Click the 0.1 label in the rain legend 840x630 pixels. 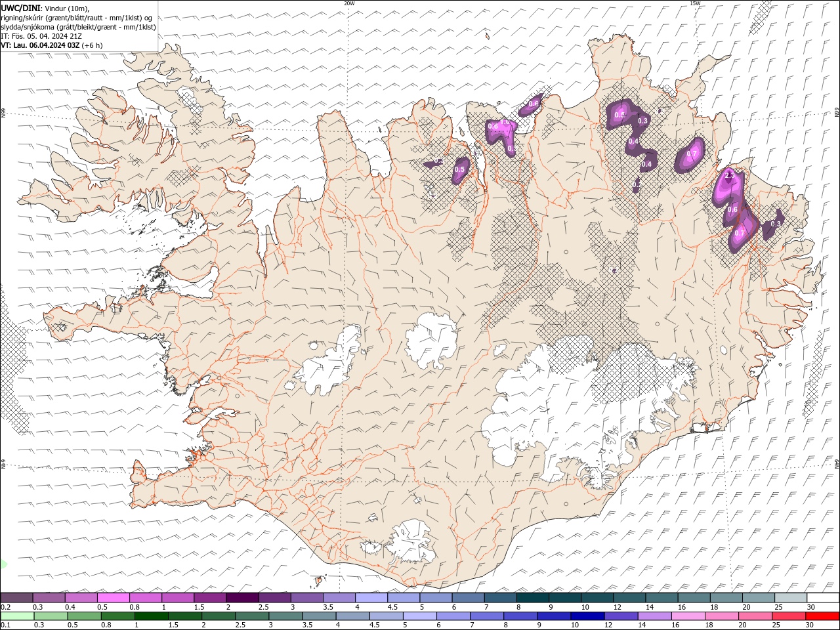(5, 625)
